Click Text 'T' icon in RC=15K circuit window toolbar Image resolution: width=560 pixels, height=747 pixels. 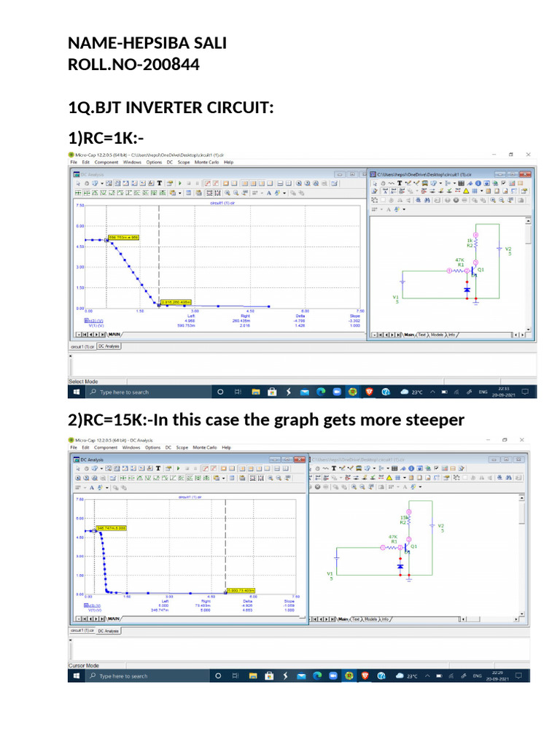tap(334, 468)
